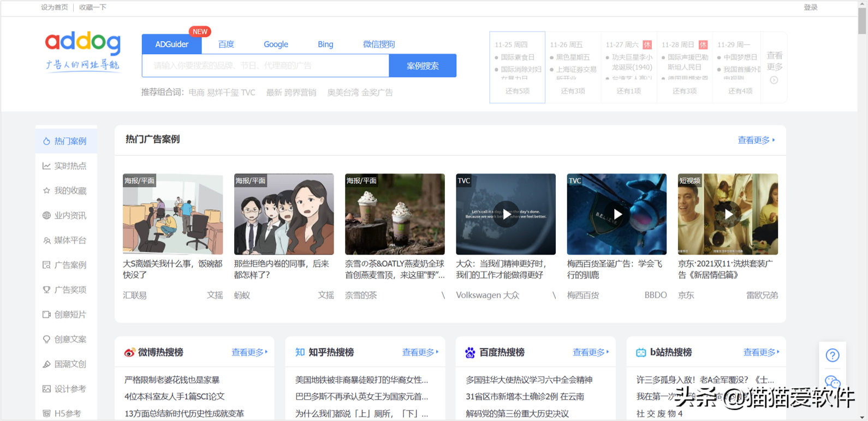
Task: Switch to the 百度 search tab
Action: click(226, 44)
